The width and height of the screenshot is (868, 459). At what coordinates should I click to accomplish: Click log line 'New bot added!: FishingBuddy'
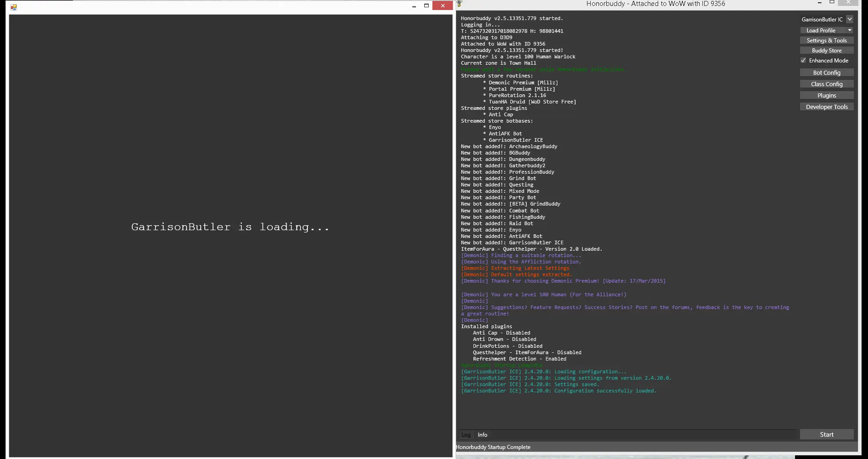coord(503,217)
